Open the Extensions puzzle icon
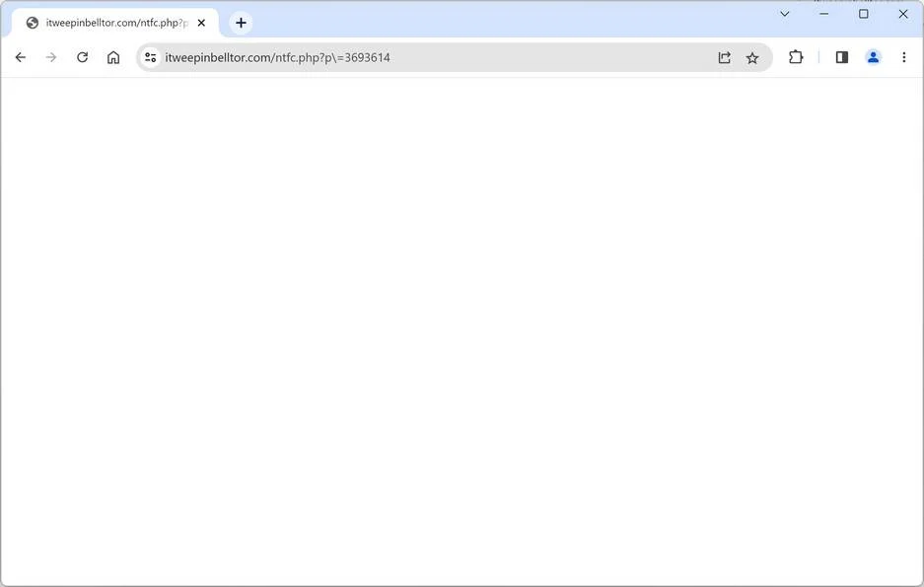924x587 pixels. point(796,57)
